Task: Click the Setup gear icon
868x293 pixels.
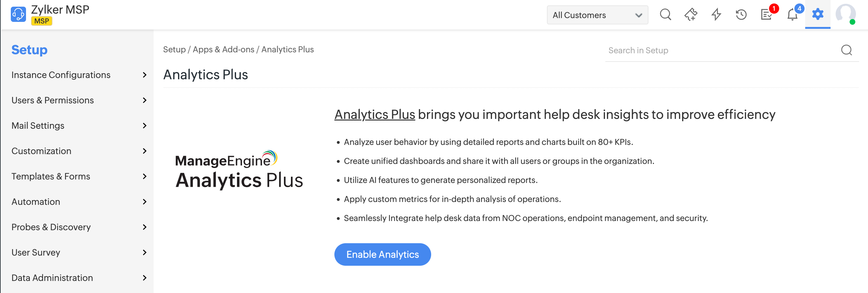Action: tap(818, 15)
